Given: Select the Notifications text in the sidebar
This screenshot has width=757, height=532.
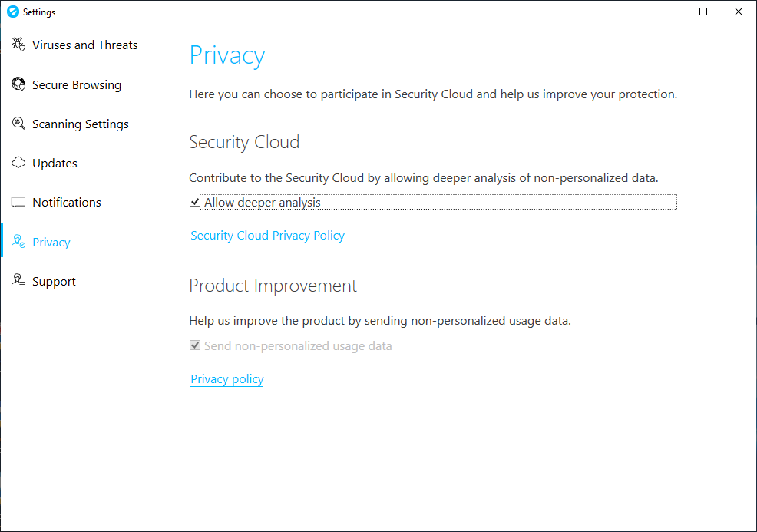Looking at the screenshot, I should click(x=66, y=203).
